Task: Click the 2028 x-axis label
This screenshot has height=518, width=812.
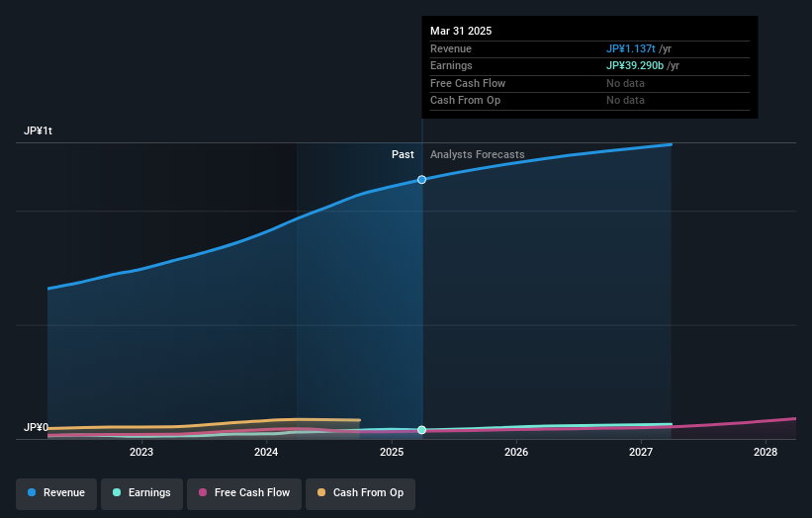Action: pos(766,453)
